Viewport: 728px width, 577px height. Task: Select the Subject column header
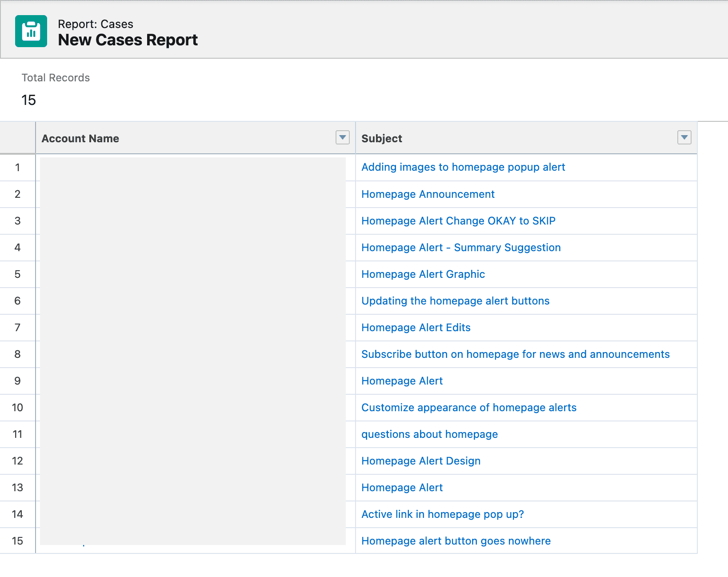[x=381, y=138]
